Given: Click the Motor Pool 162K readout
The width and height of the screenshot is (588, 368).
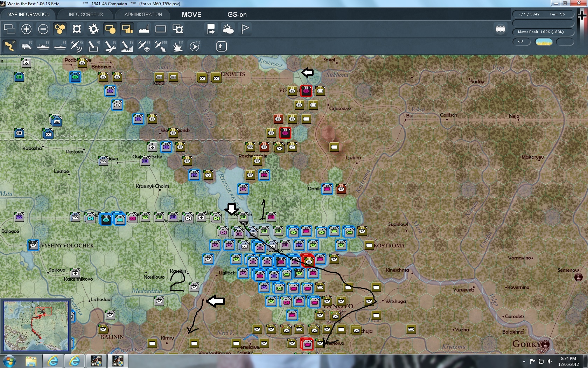Looking at the screenshot, I should [x=544, y=32].
